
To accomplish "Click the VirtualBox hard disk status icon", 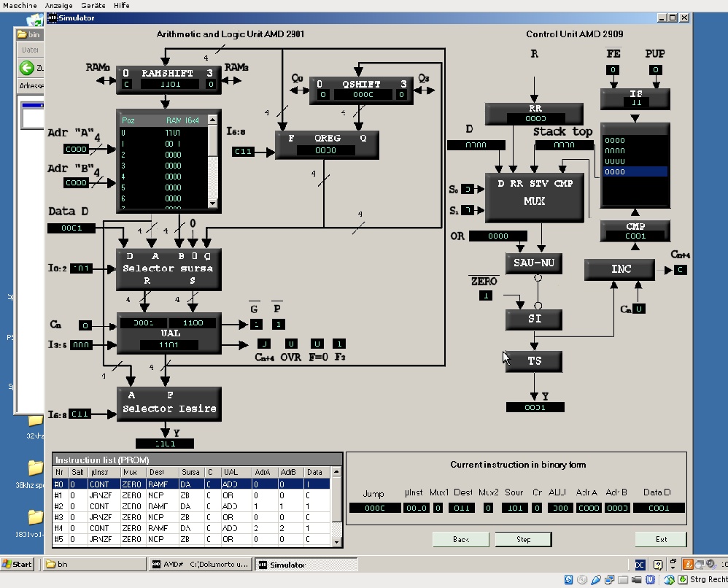I will [x=569, y=580].
